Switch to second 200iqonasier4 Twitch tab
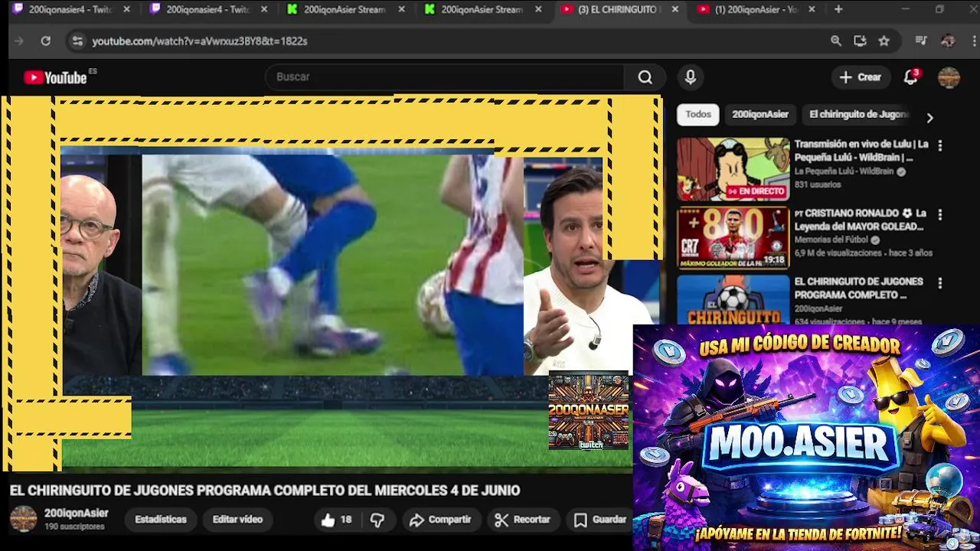Image resolution: width=980 pixels, height=551 pixels. (208, 9)
